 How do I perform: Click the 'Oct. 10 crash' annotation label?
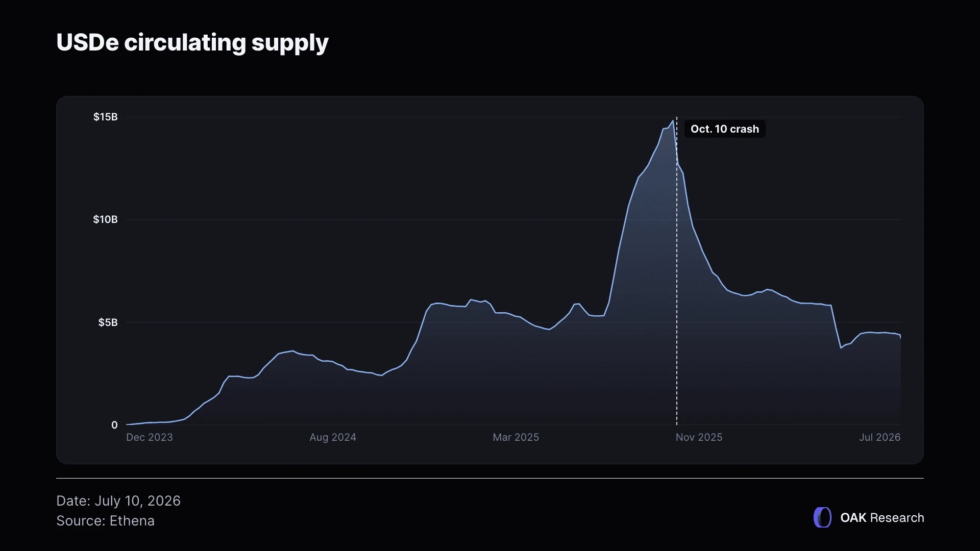pyautogui.click(x=725, y=129)
